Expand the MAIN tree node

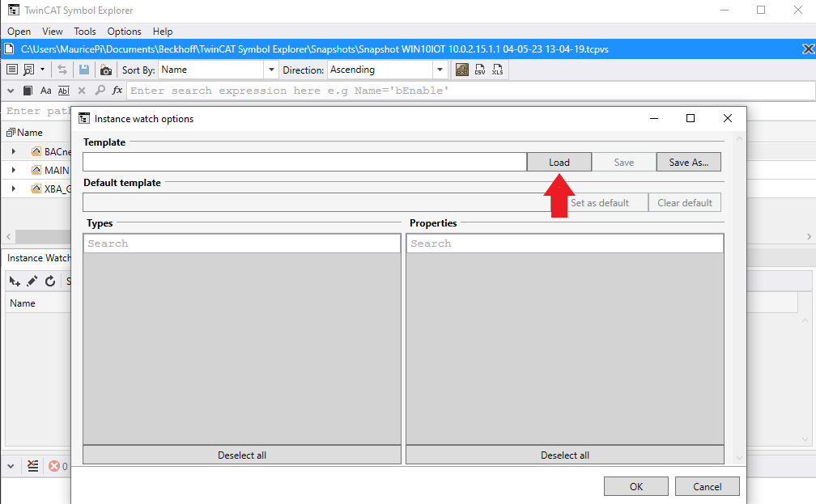pyautogui.click(x=14, y=170)
